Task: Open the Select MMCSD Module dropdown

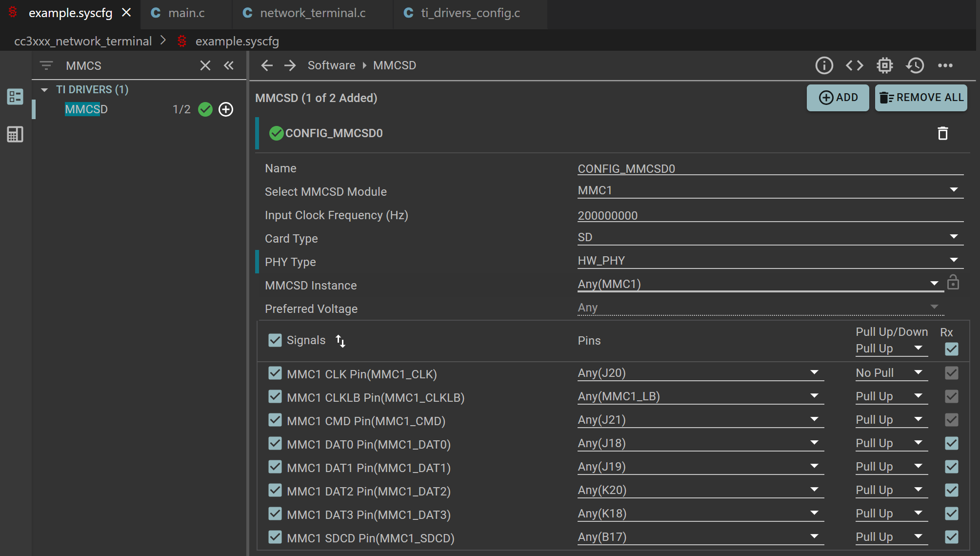Action: pos(771,190)
